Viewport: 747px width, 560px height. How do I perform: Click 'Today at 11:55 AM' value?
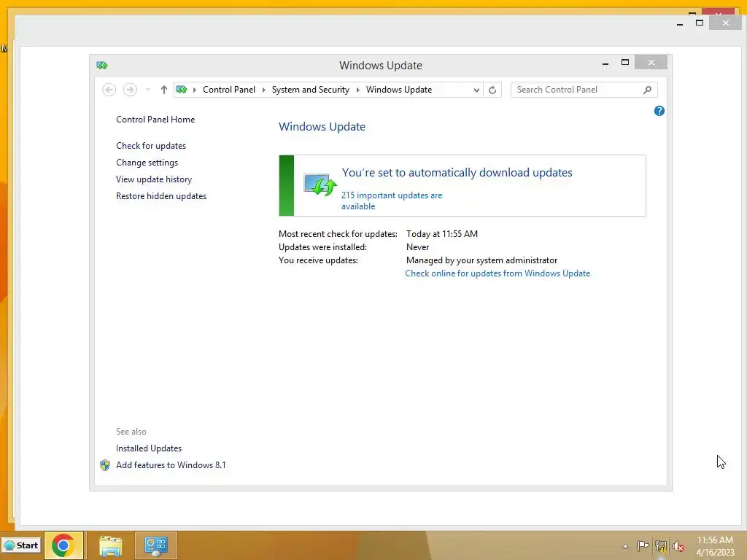[442, 234]
